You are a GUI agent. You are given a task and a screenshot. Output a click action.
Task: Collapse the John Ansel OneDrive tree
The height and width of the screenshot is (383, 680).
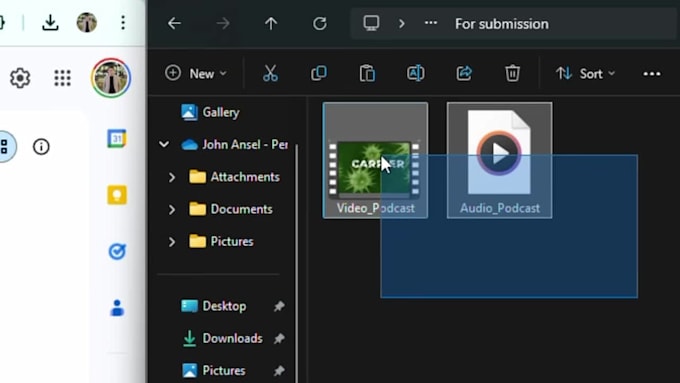(x=164, y=144)
